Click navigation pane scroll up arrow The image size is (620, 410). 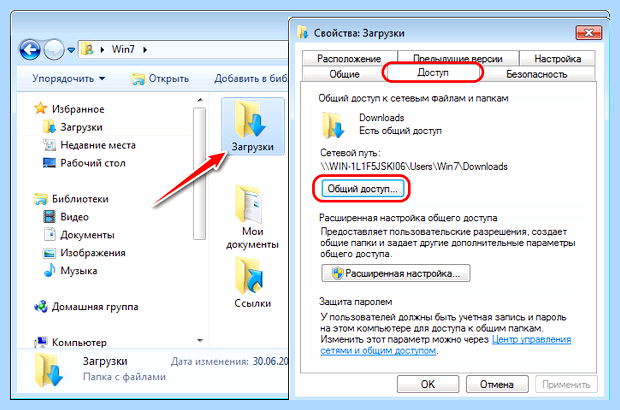pyautogui.click(x=200, y=100)
